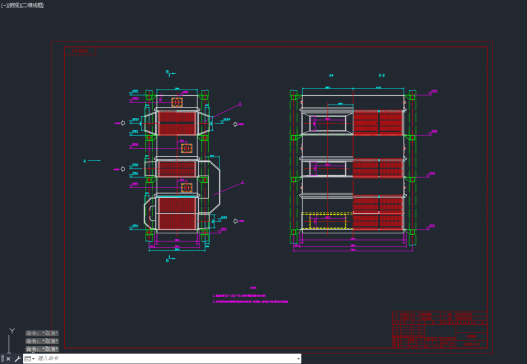Select the red drawing number box
The height and width of the screenshot is (364, 527).
[x=80, y=51]
